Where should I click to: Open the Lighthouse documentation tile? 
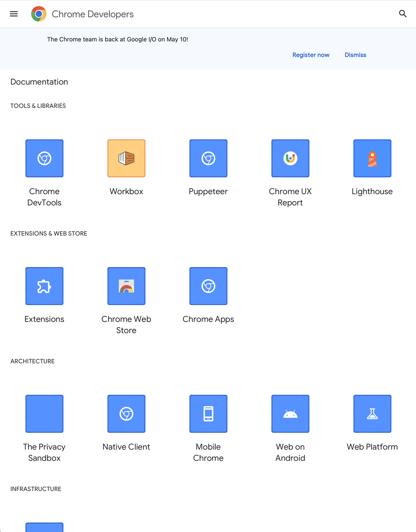pos(372,158)
